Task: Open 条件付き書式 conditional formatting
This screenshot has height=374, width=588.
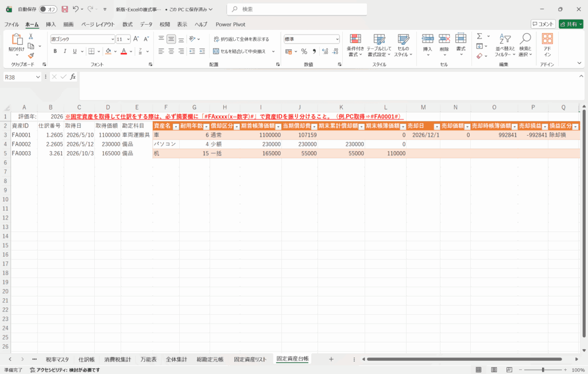Action: [355, 44]
